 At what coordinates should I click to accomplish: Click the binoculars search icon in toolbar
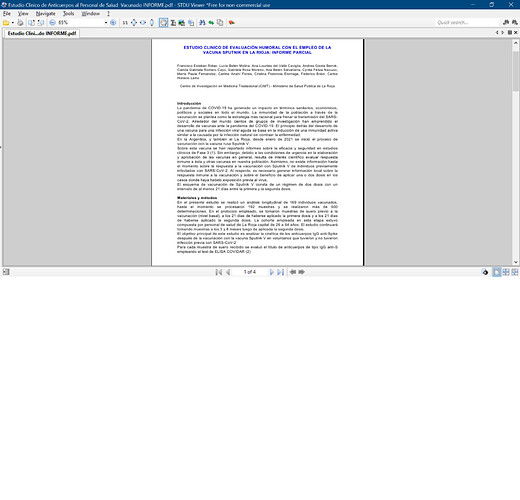click(x=202, y=23)
